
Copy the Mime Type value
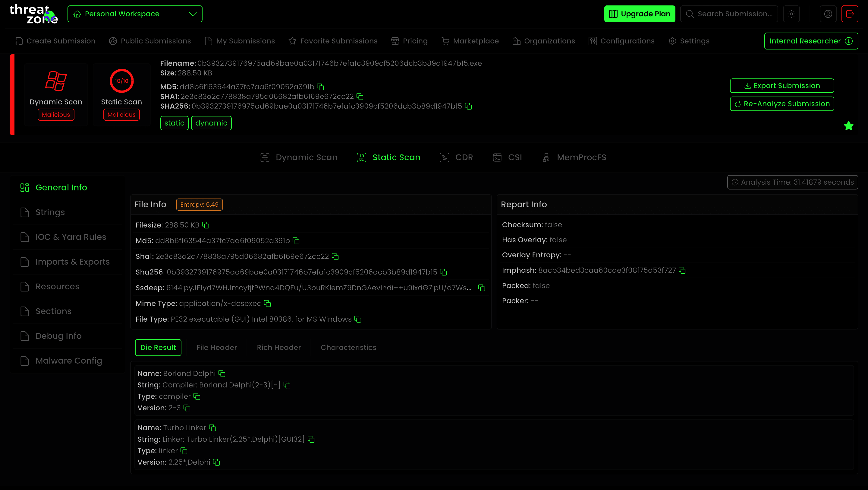pyautogui.click(x=267, y=304)
